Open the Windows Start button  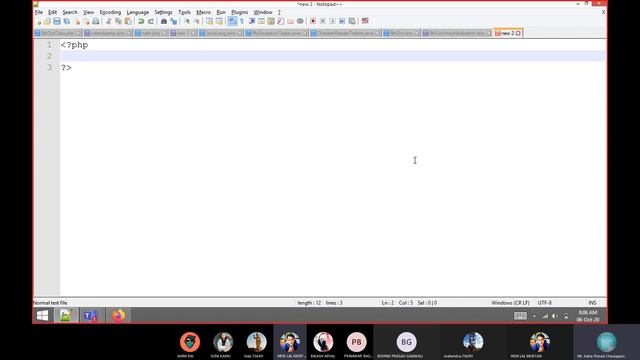pyautogui.click(x=42, y=316)
